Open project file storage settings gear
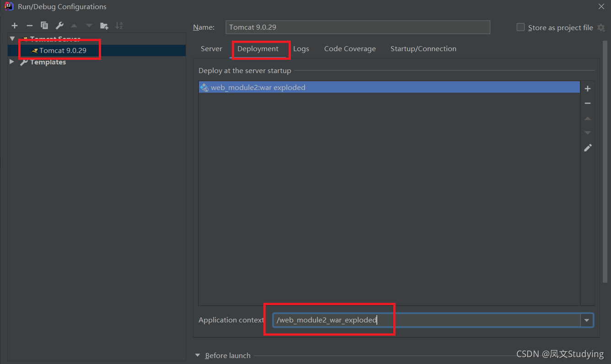The image size is (611, 364). [x=601, y=28]
